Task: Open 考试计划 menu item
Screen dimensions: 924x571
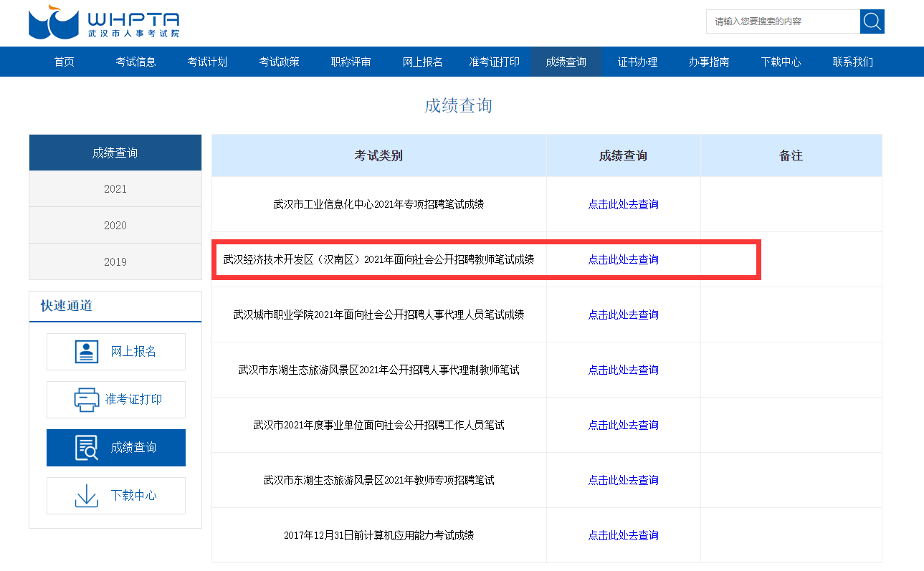Action: point(208,62)
